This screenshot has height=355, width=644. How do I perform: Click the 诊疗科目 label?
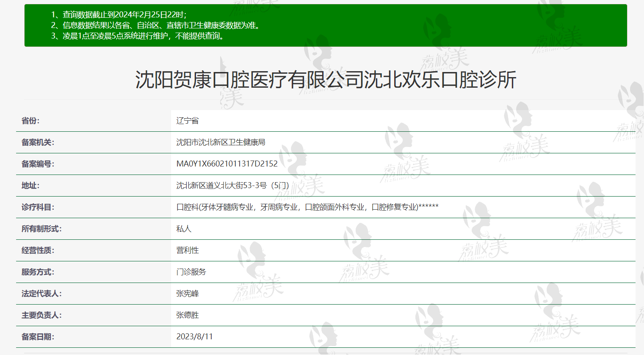(38, 207)
